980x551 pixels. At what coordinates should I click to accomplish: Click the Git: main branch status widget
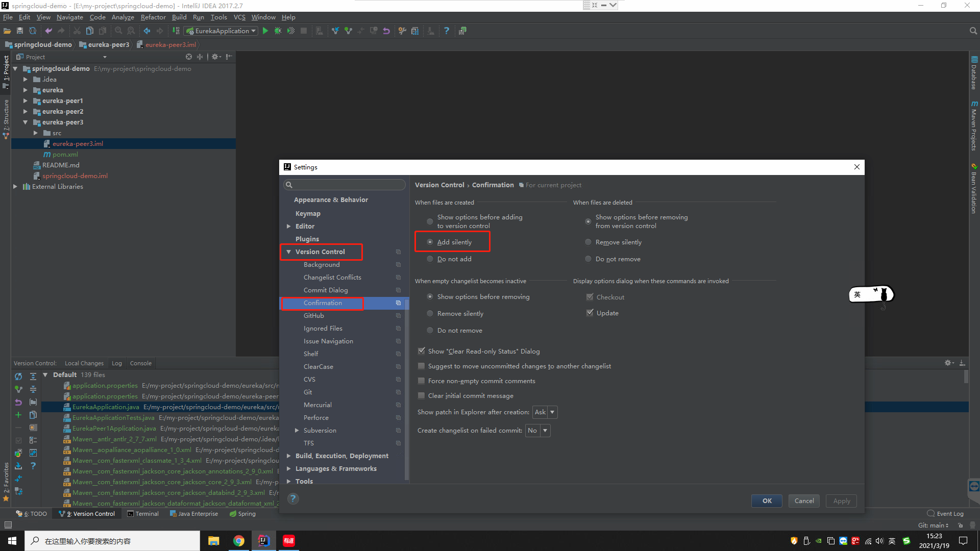tap(933, 525)
